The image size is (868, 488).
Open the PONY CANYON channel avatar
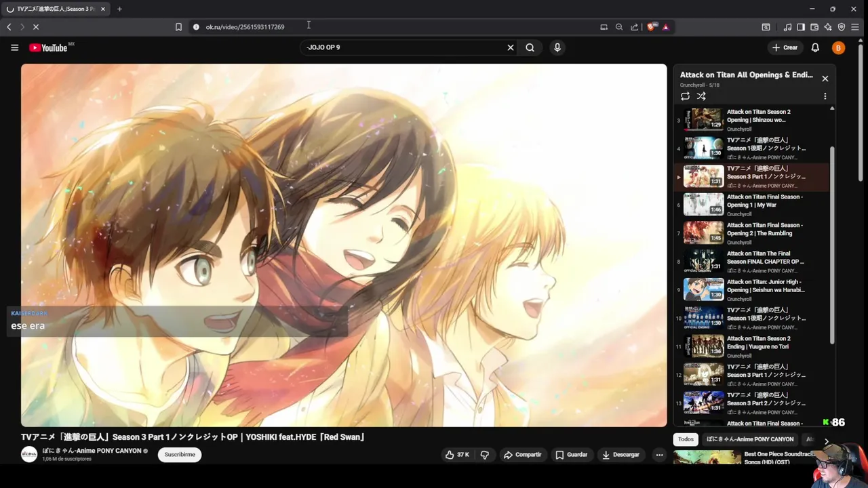click(x=29, y=455)
